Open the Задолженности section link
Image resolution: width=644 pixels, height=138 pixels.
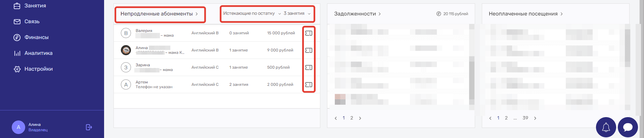tap(357, 14)
